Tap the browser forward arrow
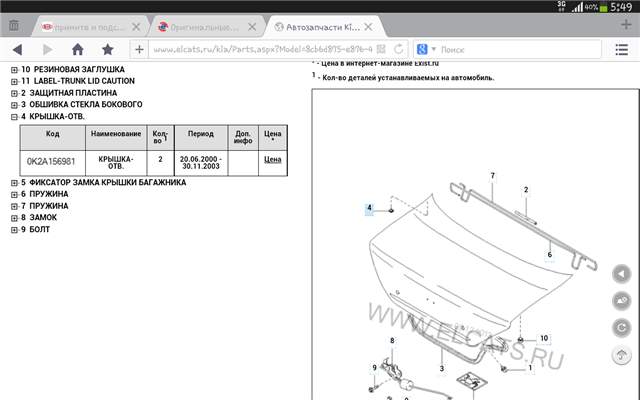The image size is (640, 400). (x=47, y=50)
